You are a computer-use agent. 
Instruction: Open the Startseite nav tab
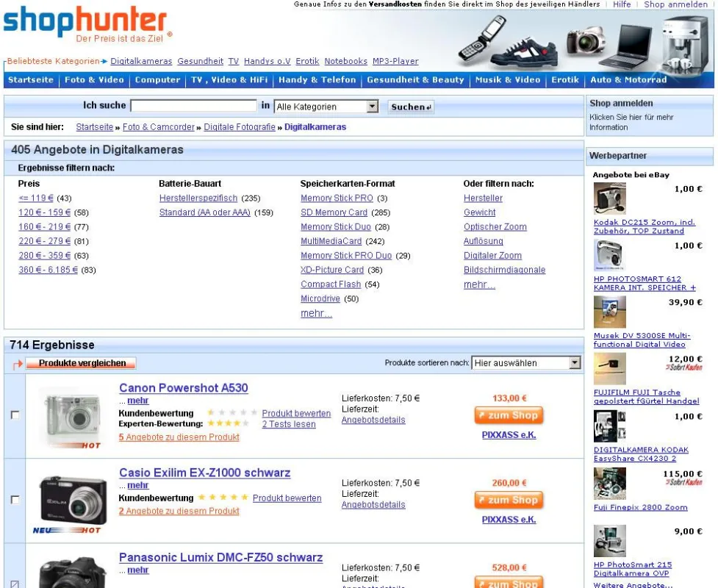pos(31,79)
